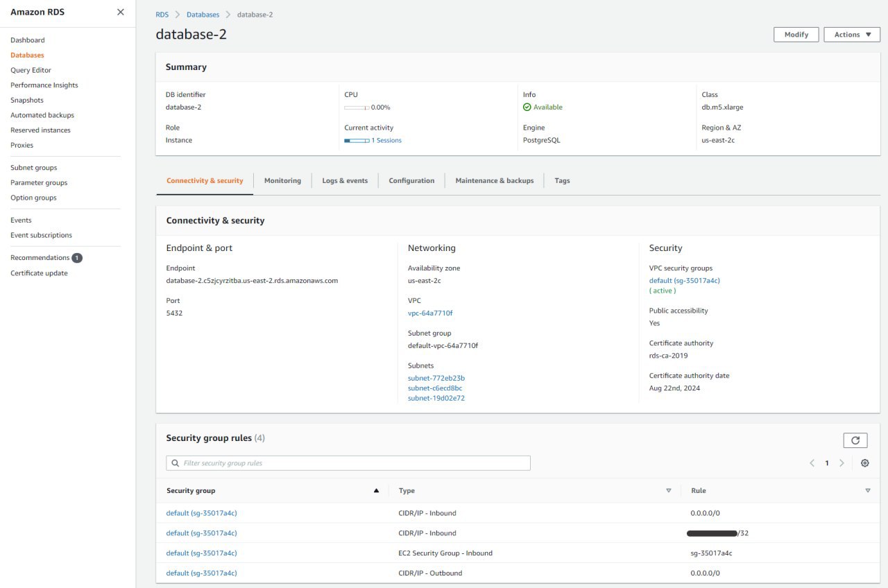Switch to the Configuration tab
The width and height of the screenshot is (888, 588).
[411, 180]
